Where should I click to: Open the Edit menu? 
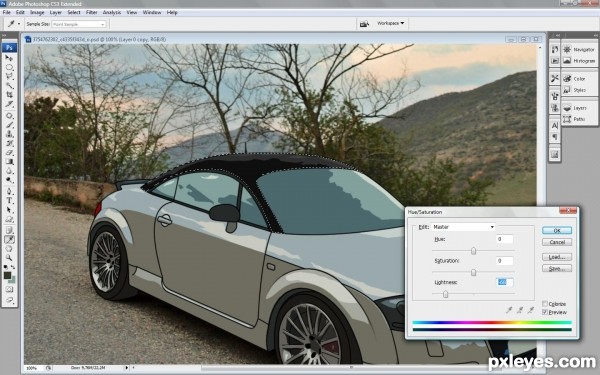[x=20, y=12]
